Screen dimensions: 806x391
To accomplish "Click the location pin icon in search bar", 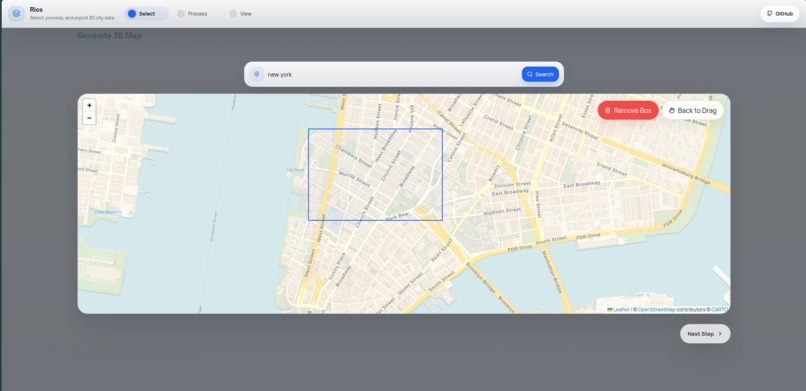I will pos(257,75).
